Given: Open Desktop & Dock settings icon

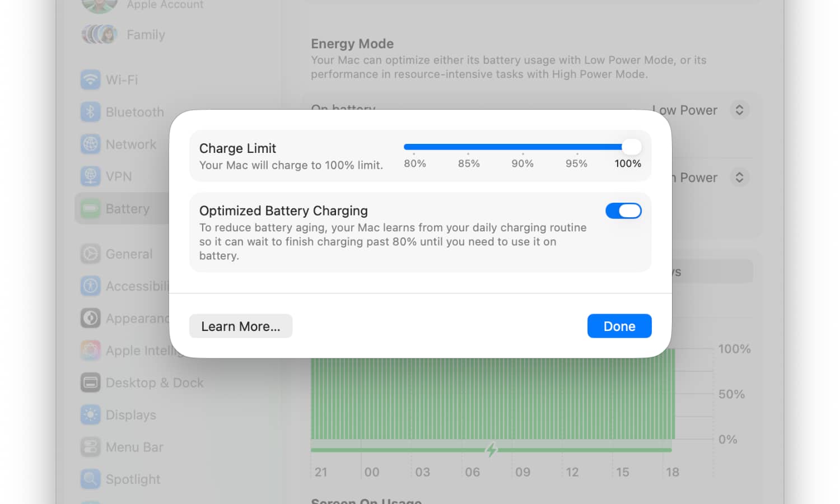Looking at the screenshot, I should 91,382.
